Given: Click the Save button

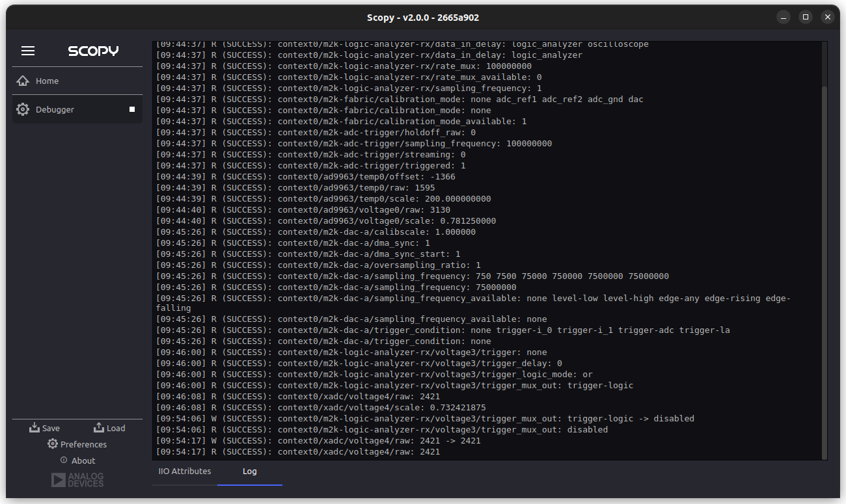Looking at the screenshot, I should [x=45, y=428].
